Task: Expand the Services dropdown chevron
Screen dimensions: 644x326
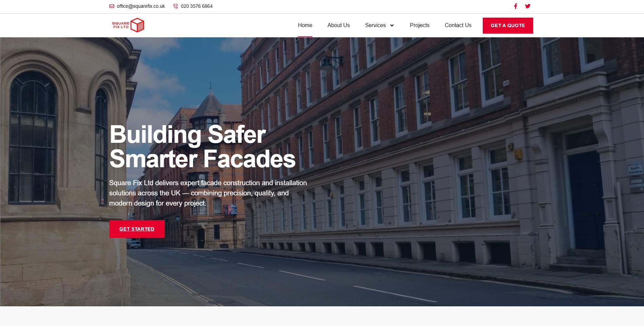Action: pos(392,25)
